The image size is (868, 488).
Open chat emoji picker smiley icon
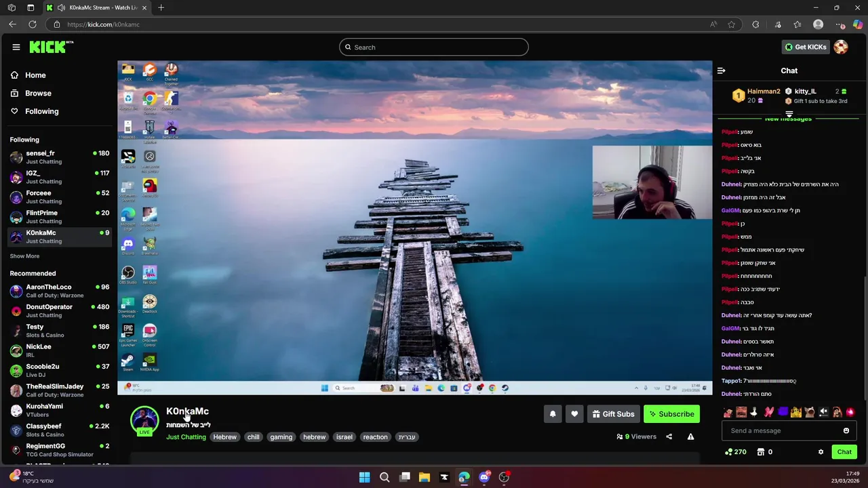(x=846, y=430)
